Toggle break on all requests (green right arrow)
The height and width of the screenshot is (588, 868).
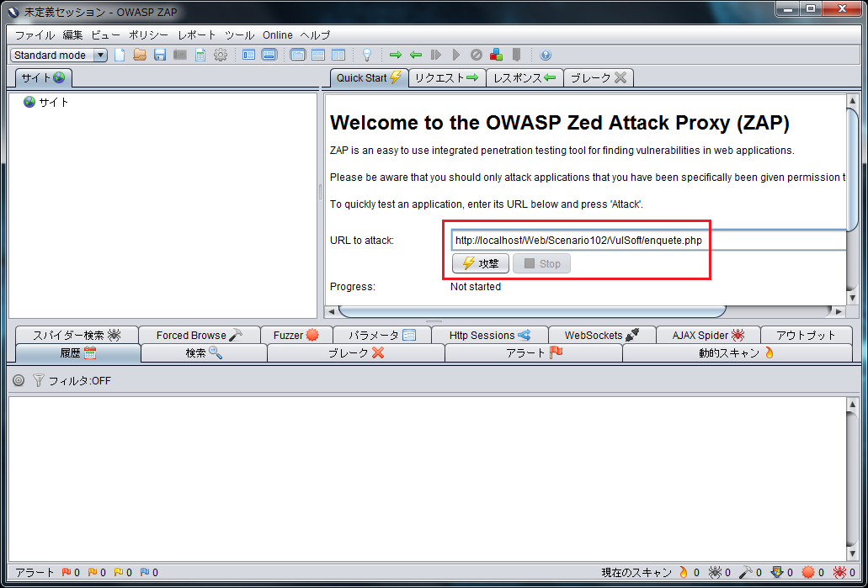click(395, 55)
